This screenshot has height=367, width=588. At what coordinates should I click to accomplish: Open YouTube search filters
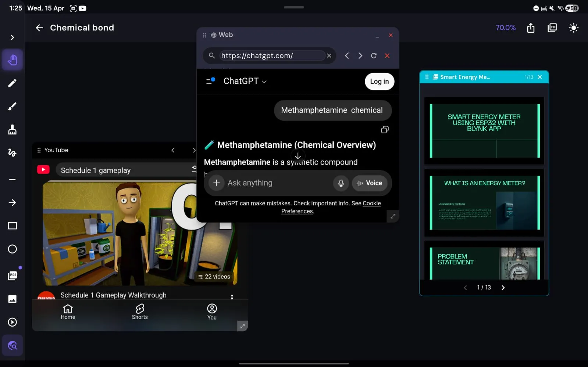(x=193, y=169)
